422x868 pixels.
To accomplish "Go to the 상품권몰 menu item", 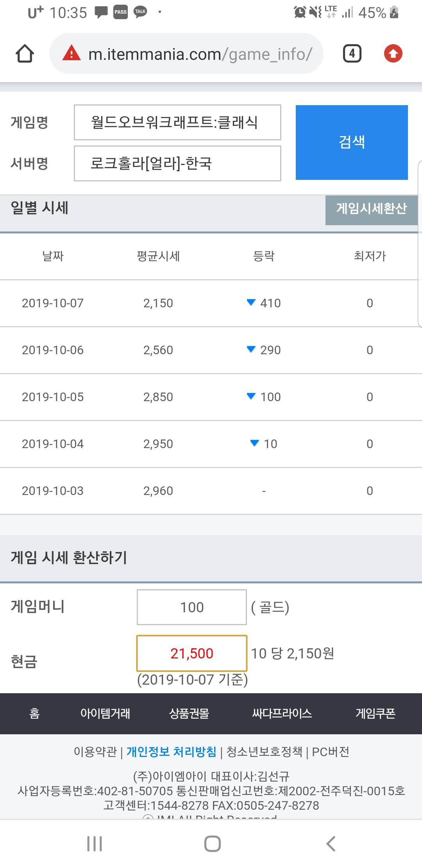I will 189,714.
